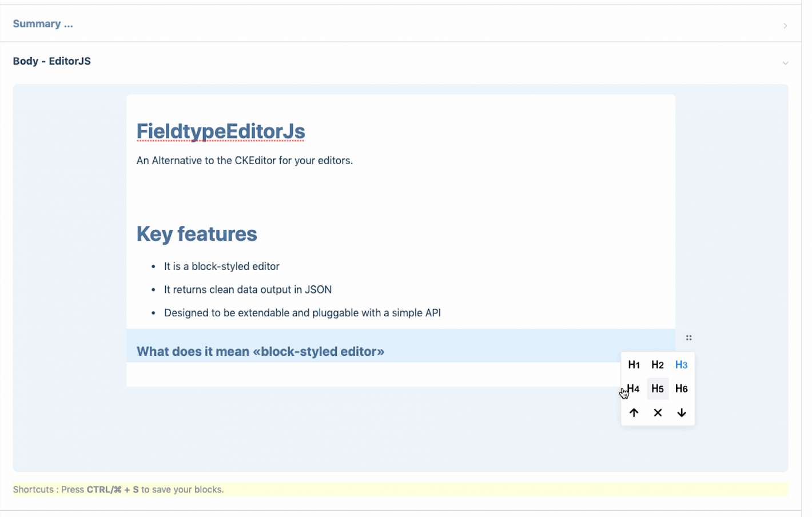
Task: Click the empty block below last heading
Action: [400, 374]
